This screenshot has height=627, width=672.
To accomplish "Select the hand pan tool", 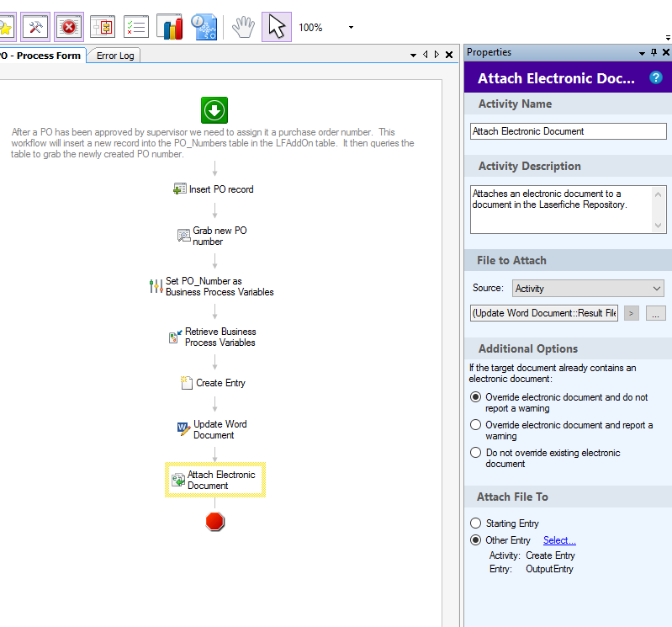I will (243, 28).
